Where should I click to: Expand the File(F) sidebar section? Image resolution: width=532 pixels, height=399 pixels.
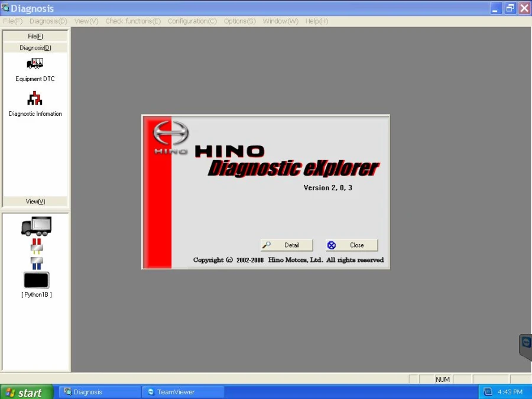pyautogui.click(x=35, y=36)
